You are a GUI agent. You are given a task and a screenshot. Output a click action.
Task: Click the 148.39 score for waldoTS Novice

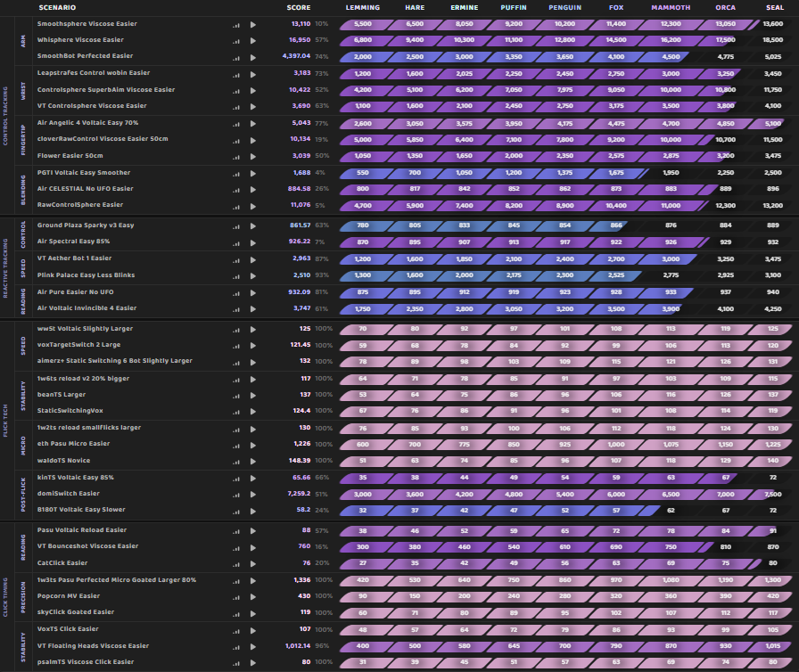(300, 460)
